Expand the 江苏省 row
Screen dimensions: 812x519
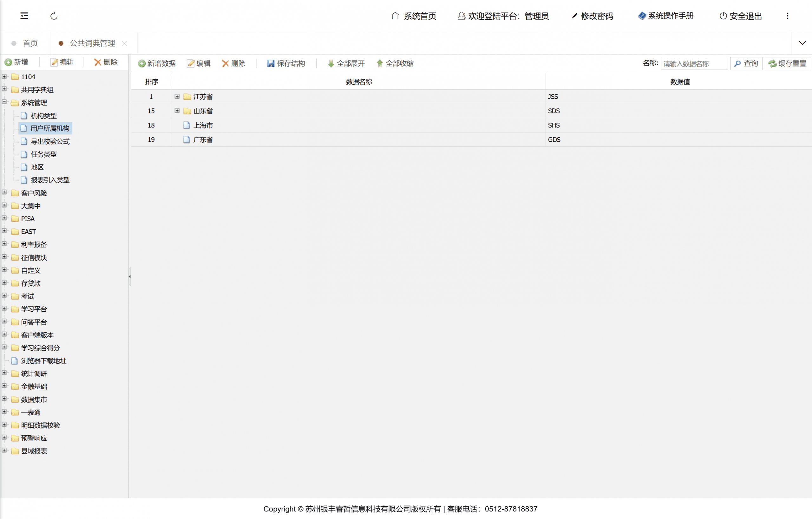[177, 96]
